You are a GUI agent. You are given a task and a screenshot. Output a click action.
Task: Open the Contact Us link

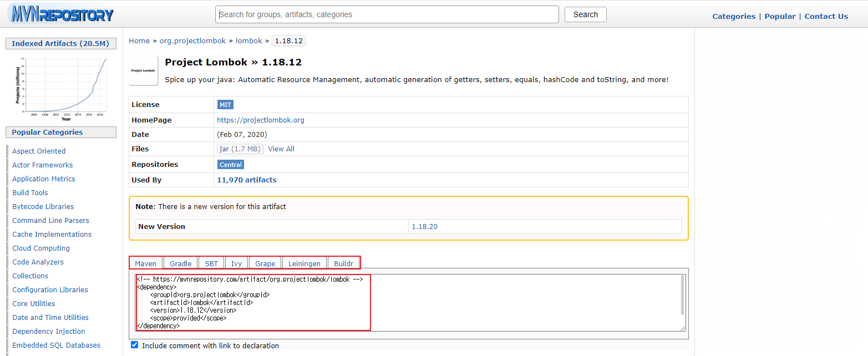tap(826, 16)
